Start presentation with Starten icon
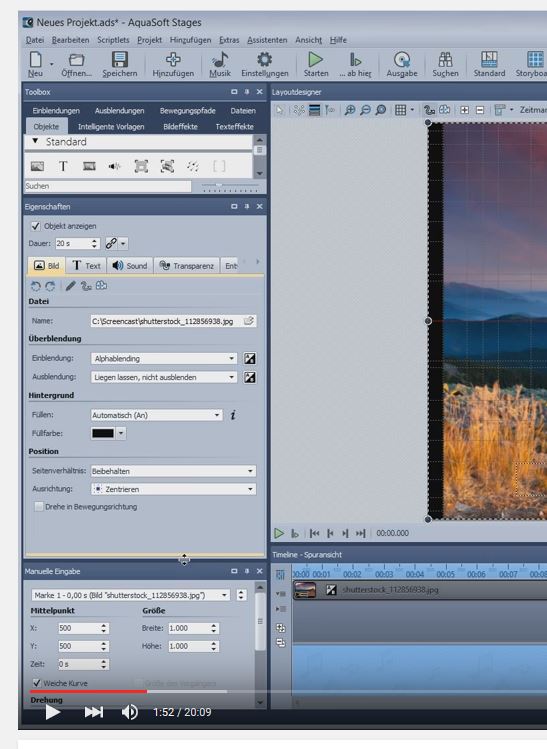Screen dimensions: 547x749 [x=315, y=60]
